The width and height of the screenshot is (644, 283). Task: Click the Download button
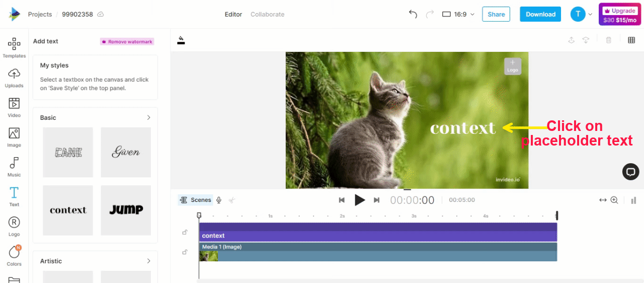coord(540,14)
